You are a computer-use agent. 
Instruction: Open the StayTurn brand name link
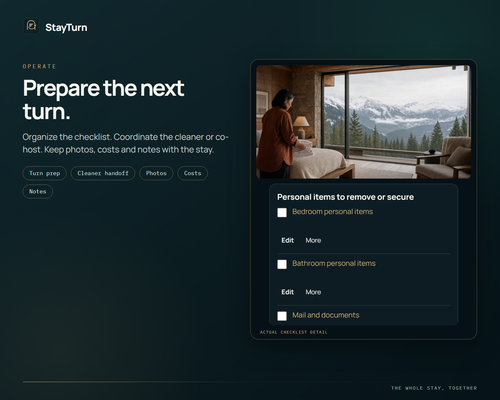click(x=66, y=27)
